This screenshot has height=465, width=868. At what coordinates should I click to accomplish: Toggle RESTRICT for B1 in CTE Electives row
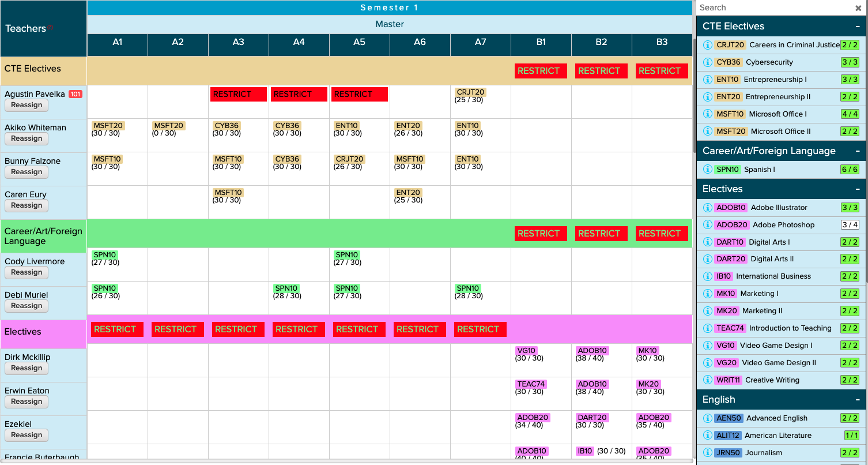point(540,71)
